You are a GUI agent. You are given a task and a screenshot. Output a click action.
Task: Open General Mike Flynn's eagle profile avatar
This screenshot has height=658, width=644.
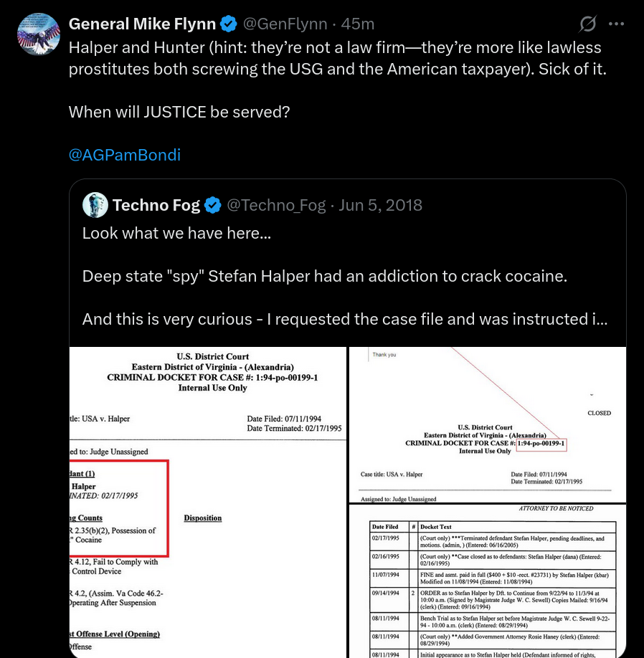pos(38,34)
